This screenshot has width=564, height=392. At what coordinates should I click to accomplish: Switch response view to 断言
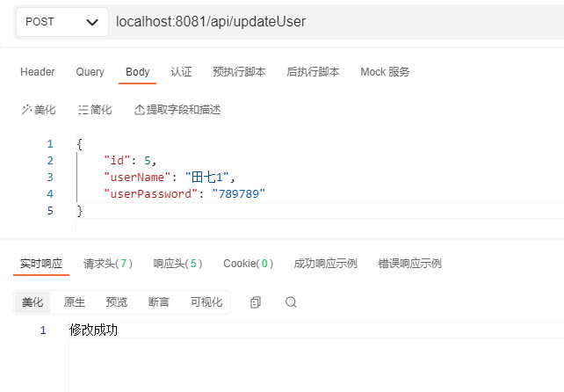point(159,302)
